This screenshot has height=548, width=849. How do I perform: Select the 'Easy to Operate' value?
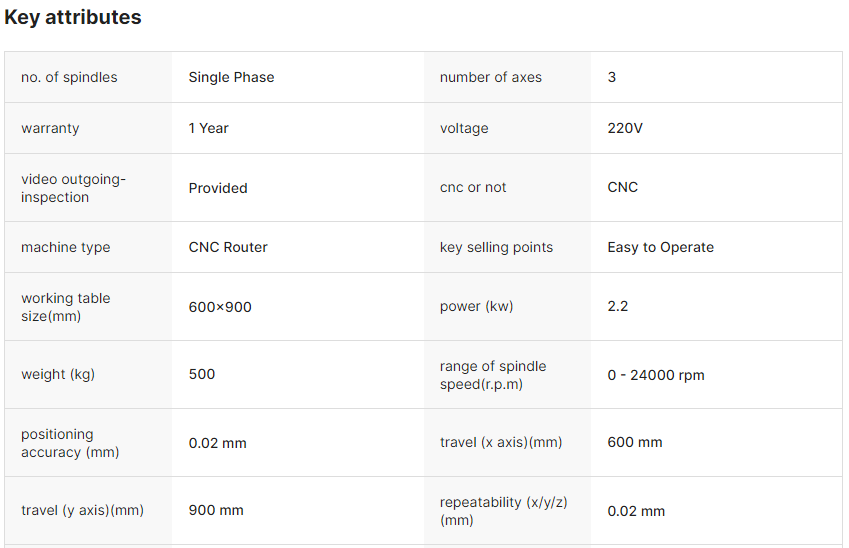click(x=660, y=247)
